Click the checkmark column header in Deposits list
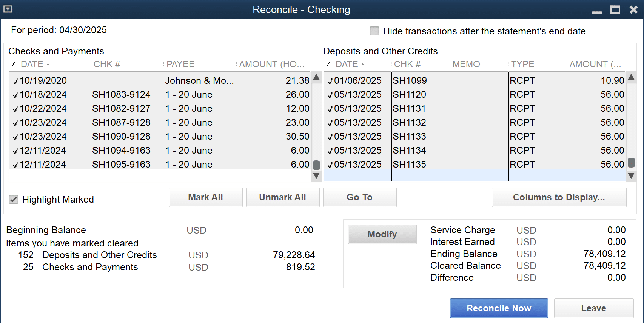 328,64
